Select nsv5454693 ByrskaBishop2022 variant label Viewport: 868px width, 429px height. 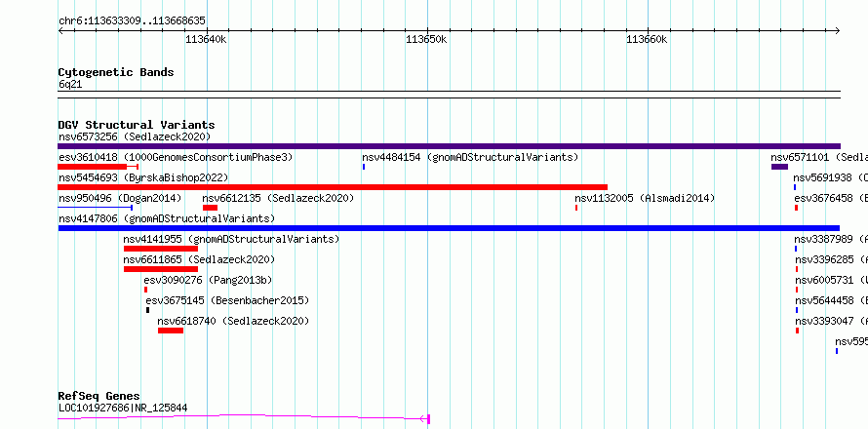142,177
